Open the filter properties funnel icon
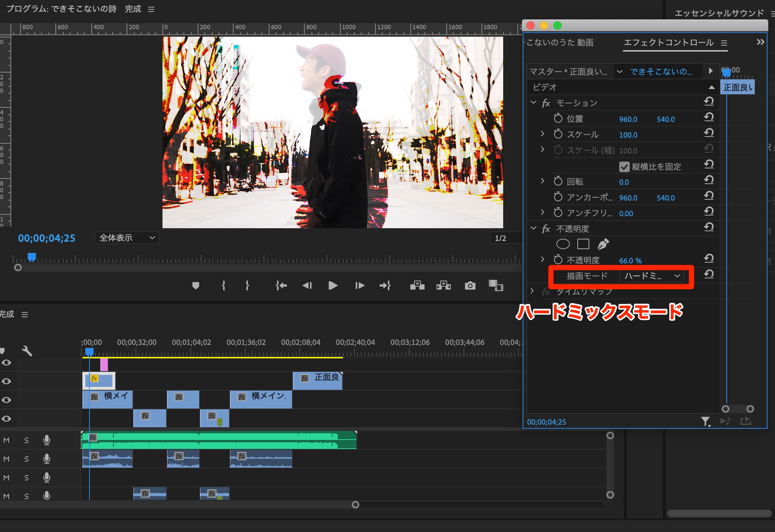This screenshot has width=775, height=532. pos(706,422)
